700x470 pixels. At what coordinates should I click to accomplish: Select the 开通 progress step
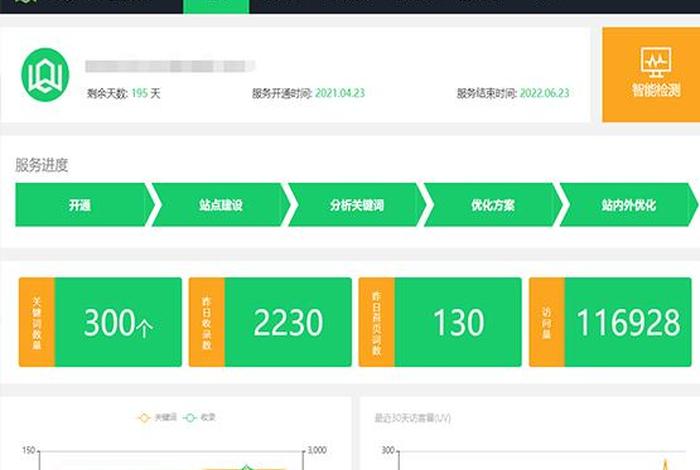coord(85,205)
